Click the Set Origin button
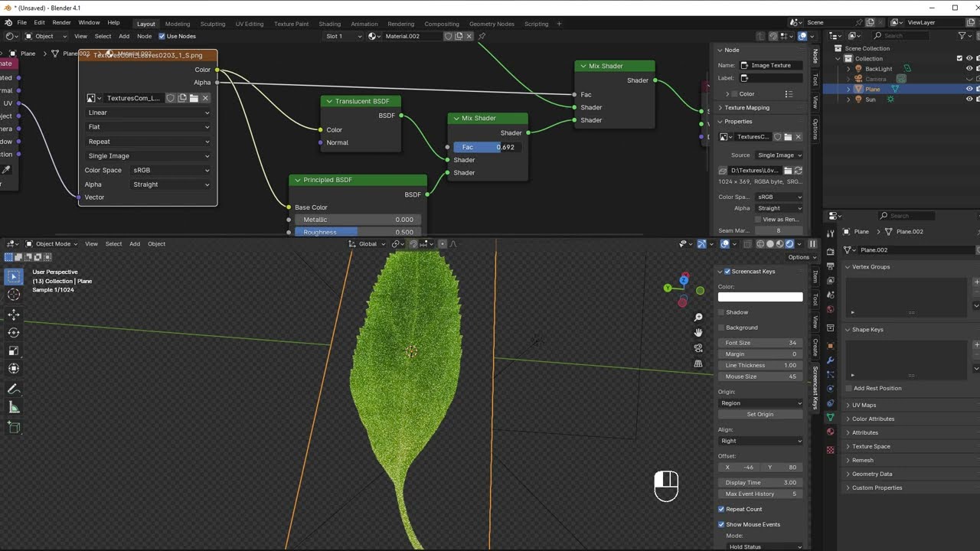Image resolution: width=980 pixels, height=551 pixels. [760, 414]
